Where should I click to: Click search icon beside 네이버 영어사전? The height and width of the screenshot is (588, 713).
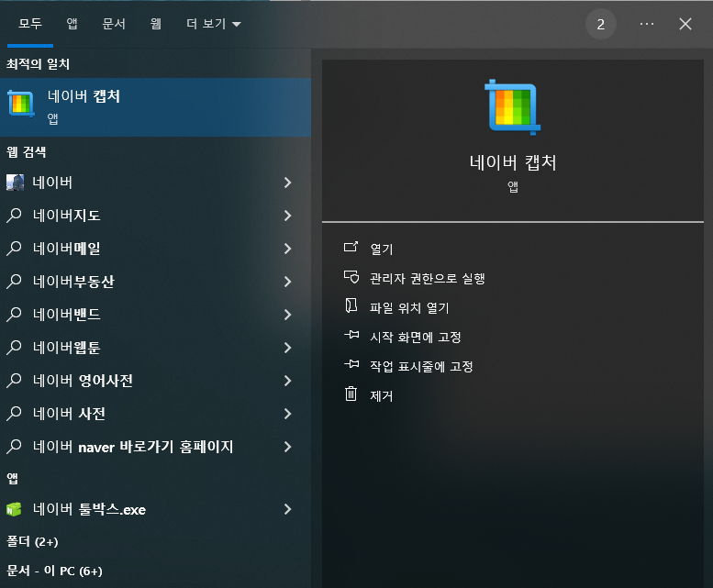[14, 381]
